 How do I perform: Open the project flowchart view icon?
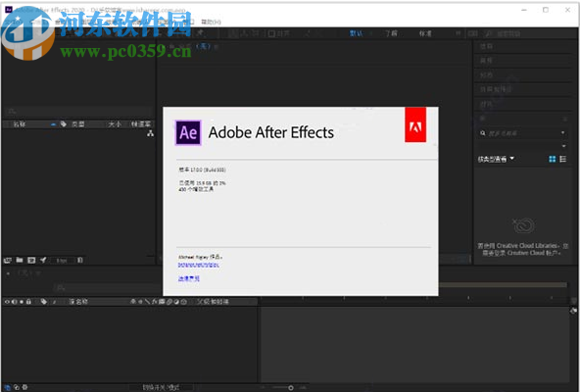tap(150, 133)
